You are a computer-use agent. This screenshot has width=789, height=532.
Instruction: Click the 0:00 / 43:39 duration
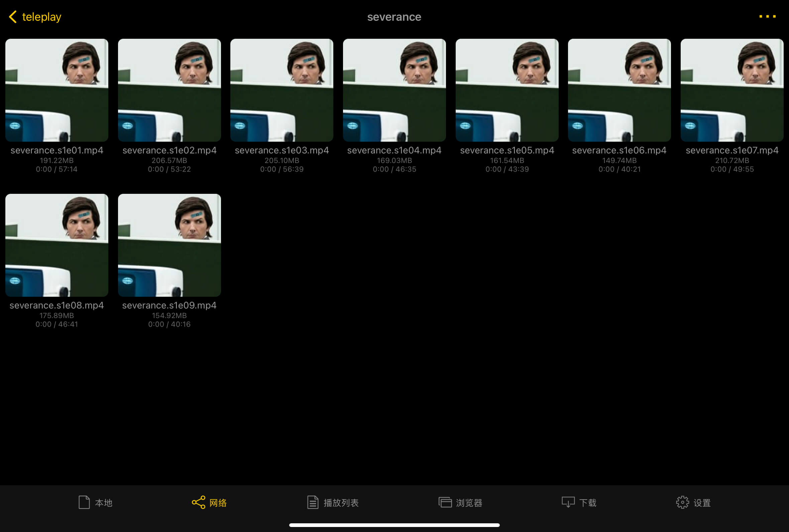click(x=507, y=169)
